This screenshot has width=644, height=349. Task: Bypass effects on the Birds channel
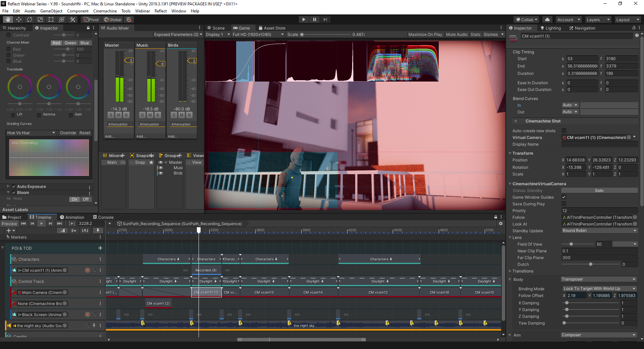pyautogui.click(x=189, y=115)
